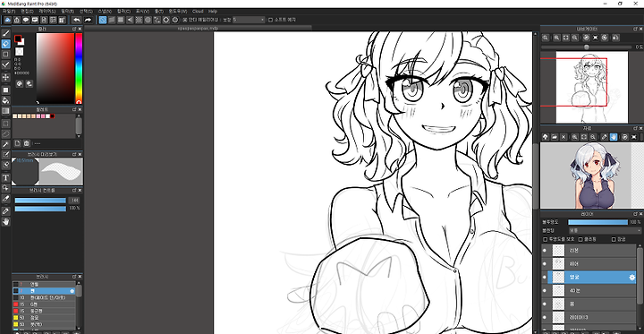Enable vanishing point snap guide
The width and height of the screenshot is (644, 334).
coord(130,20)
